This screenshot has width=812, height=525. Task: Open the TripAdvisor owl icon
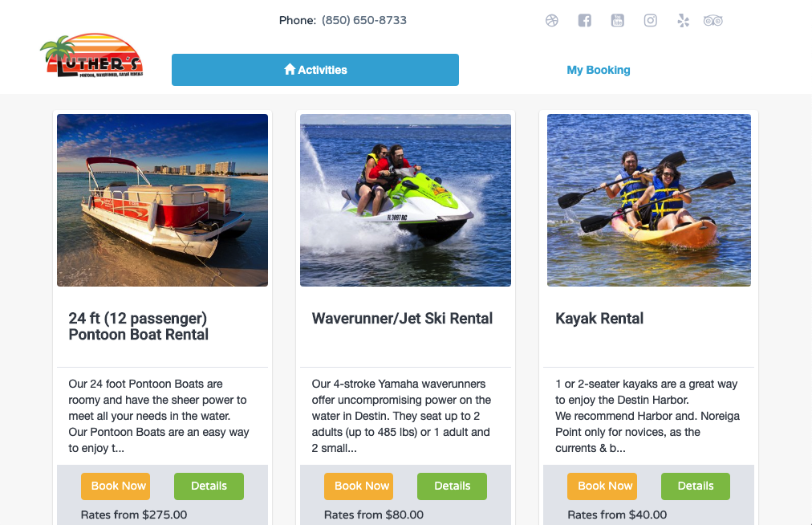click(713, 21)
